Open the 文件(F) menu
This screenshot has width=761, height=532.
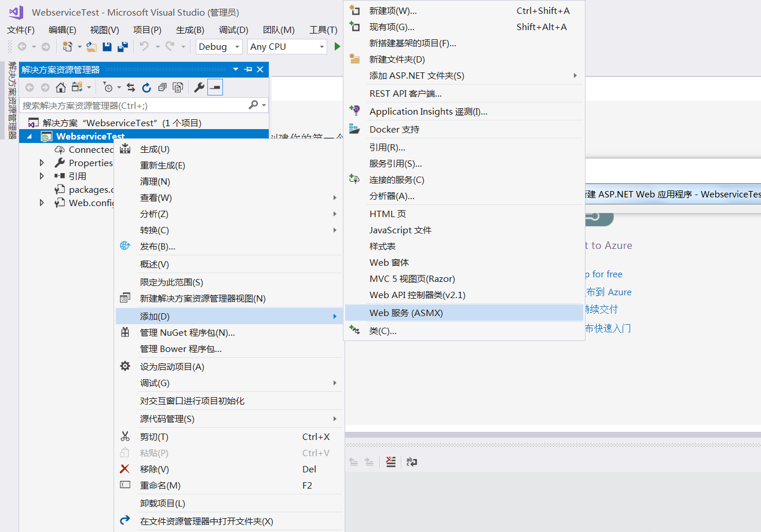pyautogui.click(x=21, y=30)
